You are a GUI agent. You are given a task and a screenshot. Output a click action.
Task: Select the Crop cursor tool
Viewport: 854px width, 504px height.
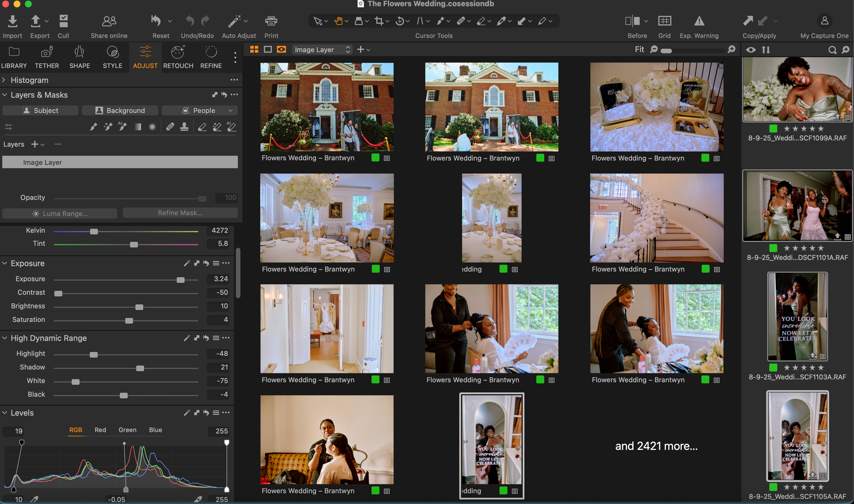click(379, 21)
